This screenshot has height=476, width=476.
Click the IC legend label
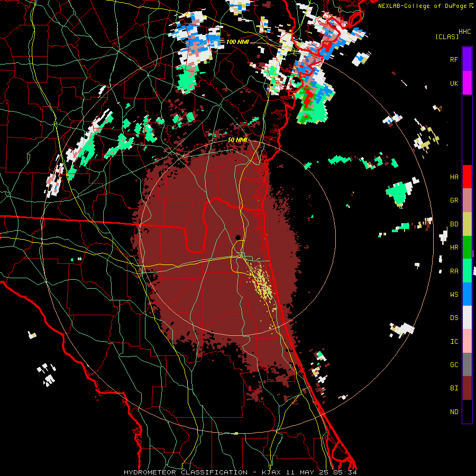454,342
